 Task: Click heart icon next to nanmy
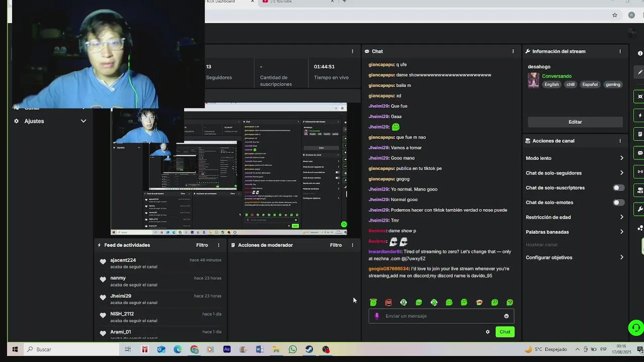point(103,279)
